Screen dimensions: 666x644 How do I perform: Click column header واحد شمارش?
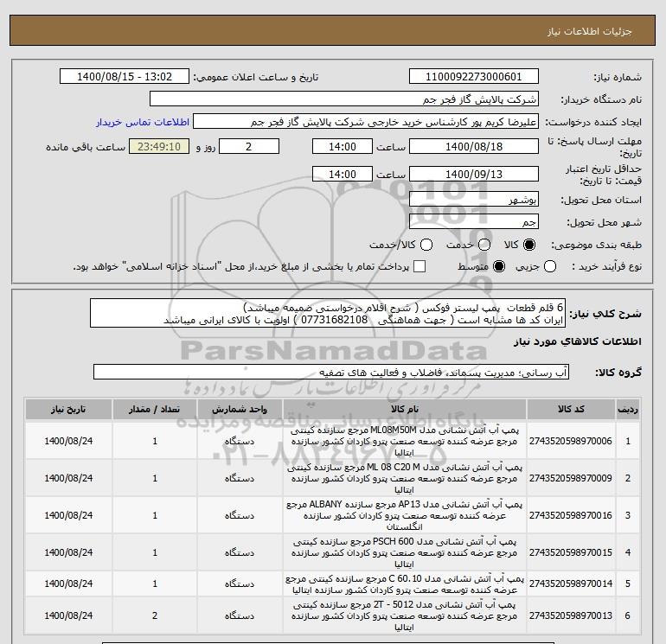(240, 409)
